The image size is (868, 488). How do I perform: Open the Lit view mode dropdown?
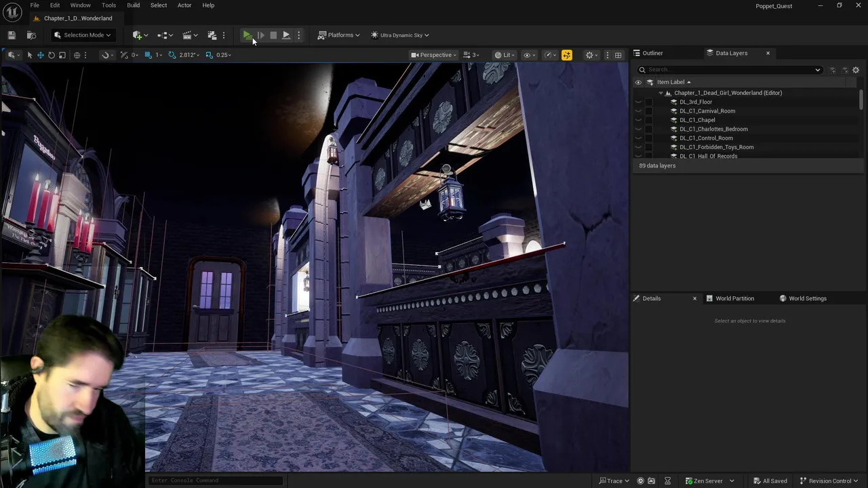click(505, 55)
